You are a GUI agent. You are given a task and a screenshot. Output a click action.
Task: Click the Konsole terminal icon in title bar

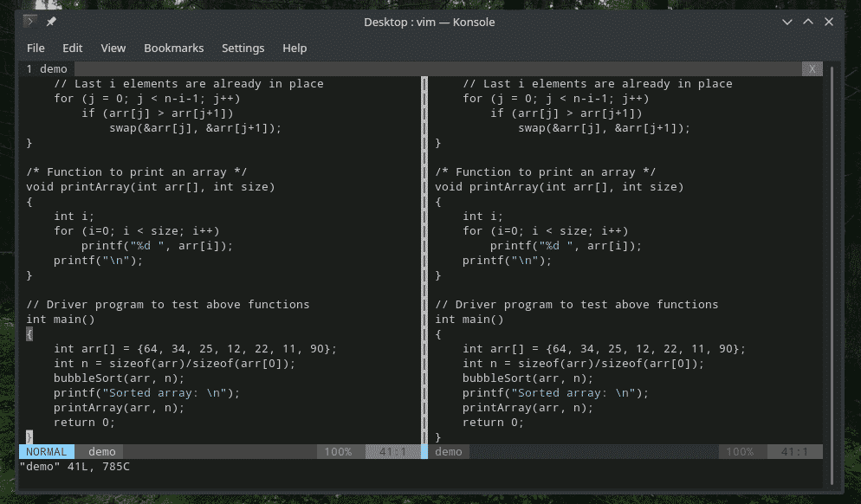(x=30, y=22)
